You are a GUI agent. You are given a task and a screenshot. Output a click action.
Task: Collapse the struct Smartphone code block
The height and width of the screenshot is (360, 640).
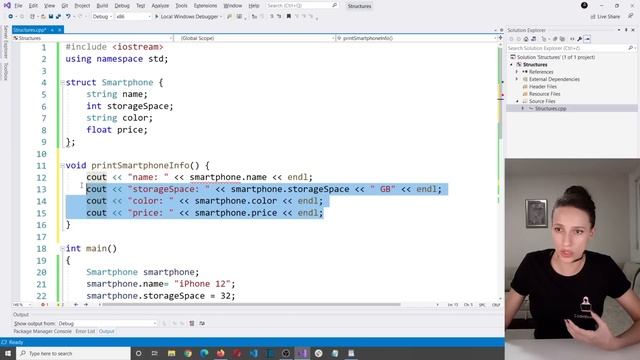pos(62,82)
